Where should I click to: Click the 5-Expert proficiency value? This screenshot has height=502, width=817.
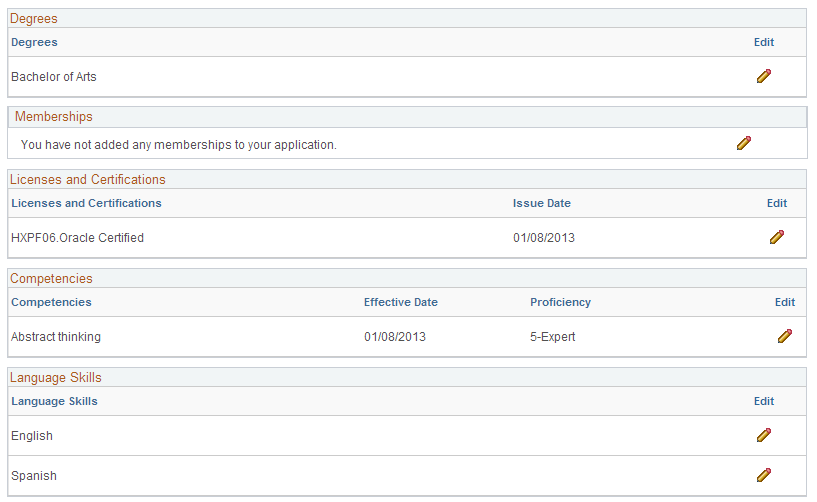(x=552, y=337)
